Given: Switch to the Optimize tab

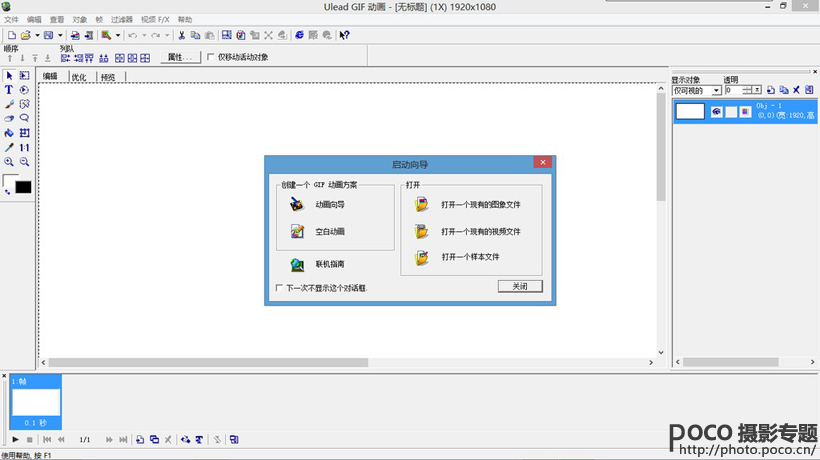Looking at the screenshot, I should click(79, 77).
